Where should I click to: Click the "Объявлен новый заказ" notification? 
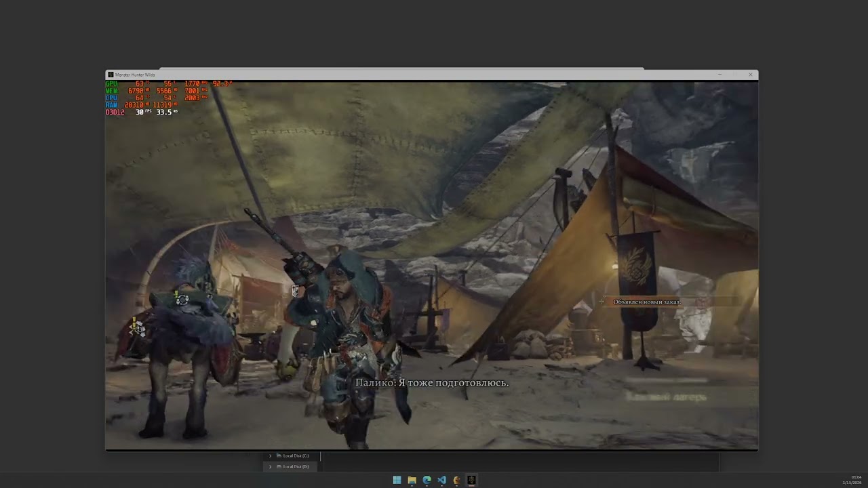[x=646, y=302]
